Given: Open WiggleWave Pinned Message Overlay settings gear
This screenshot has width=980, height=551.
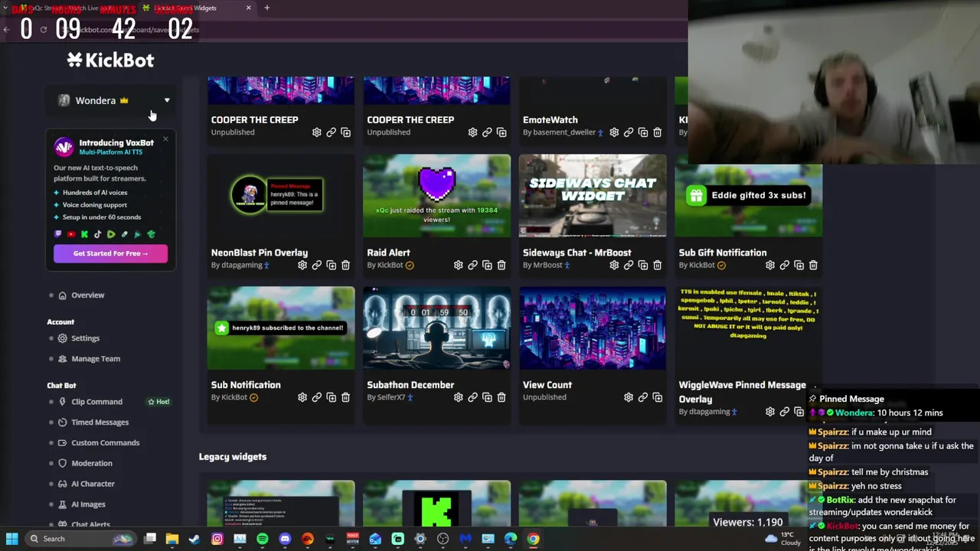Looking at the screenshot, I should click(770, 412).
